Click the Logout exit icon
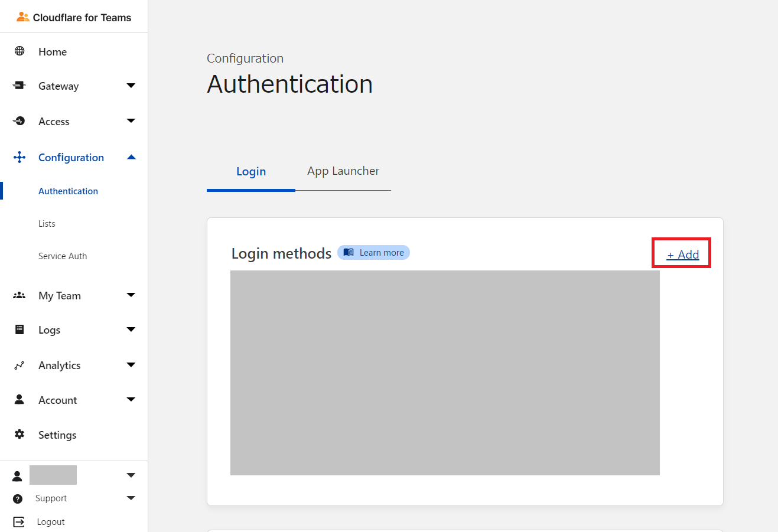The image size is (778, 532). pos(19,522)
